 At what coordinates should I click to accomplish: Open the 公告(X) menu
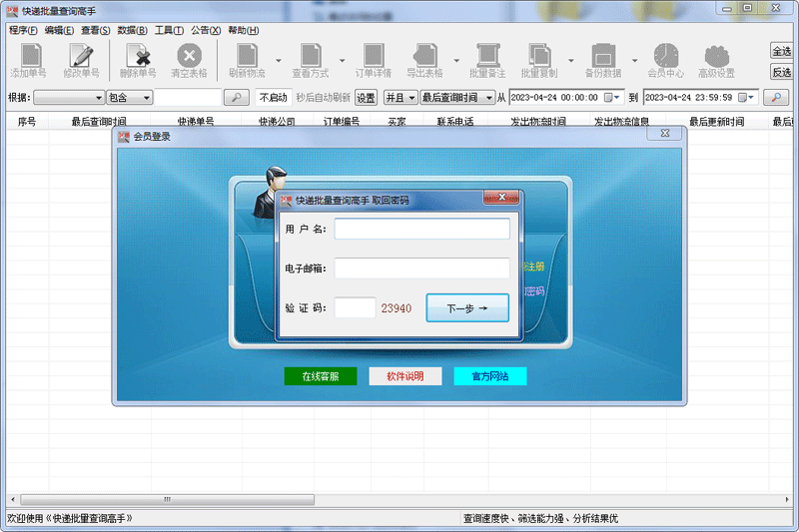[206, 31]
